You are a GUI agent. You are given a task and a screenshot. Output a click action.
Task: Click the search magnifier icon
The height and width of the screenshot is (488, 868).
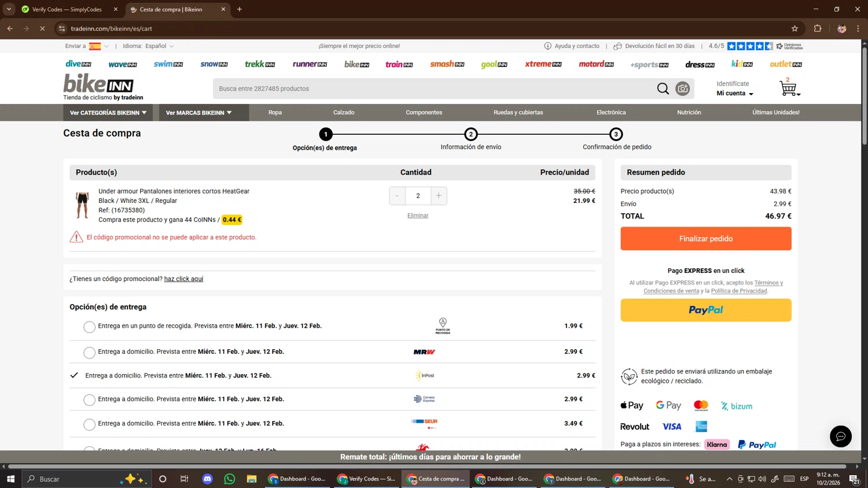pos(663,88)
